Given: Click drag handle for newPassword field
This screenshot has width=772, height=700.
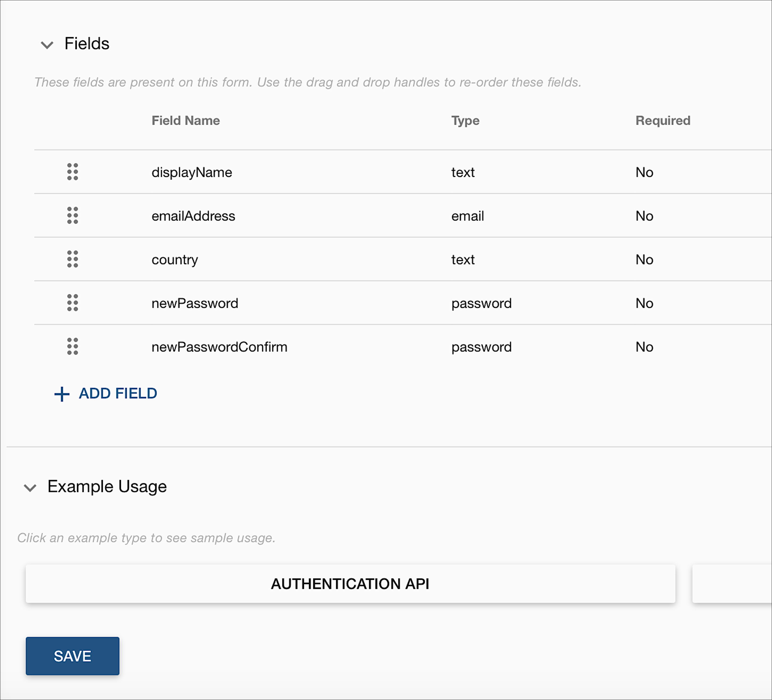Looking at the screenshot, I should point(72,303).
